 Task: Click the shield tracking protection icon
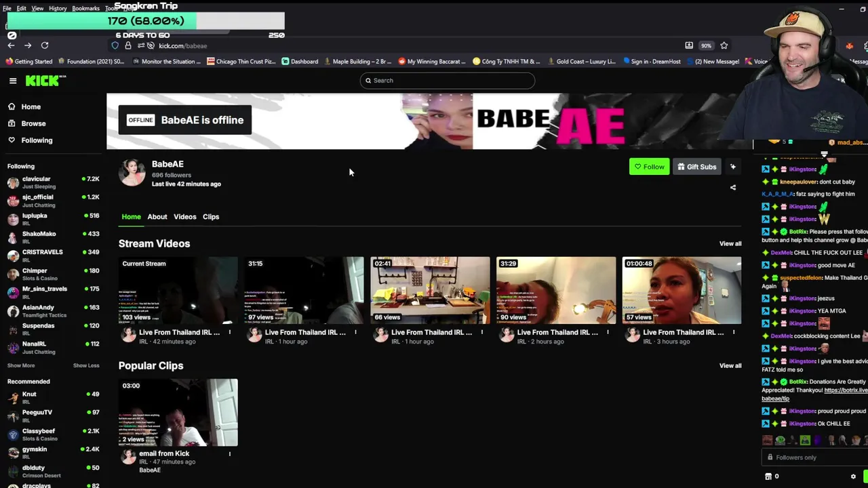click(115, 45)
